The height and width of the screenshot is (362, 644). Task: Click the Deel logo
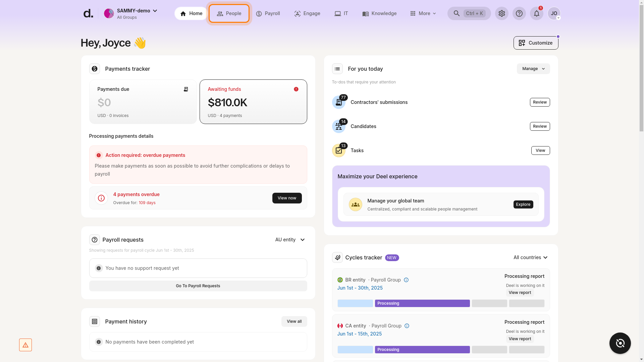[88, 13]
